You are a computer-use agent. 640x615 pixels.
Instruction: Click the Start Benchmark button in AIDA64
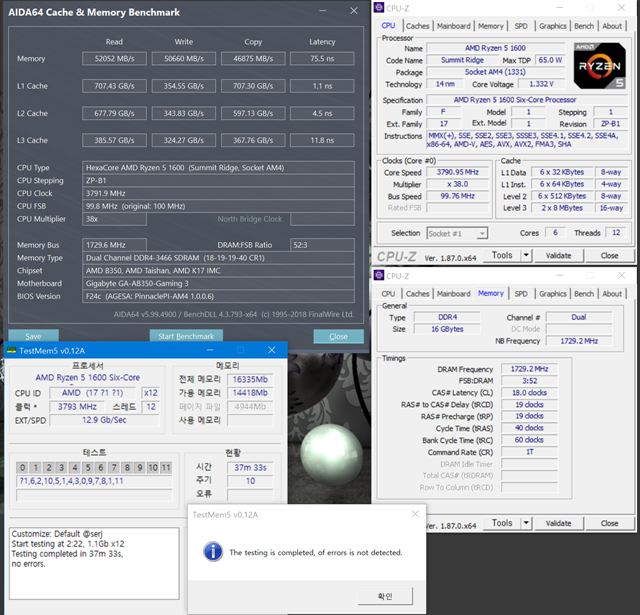[x=186, y=336]
